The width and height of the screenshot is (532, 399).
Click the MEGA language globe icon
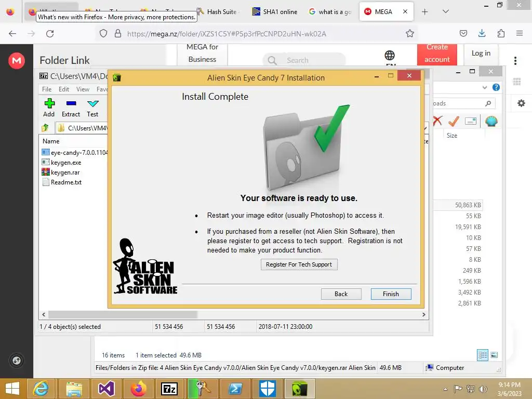pyautogui.click(x=390, y=55)
